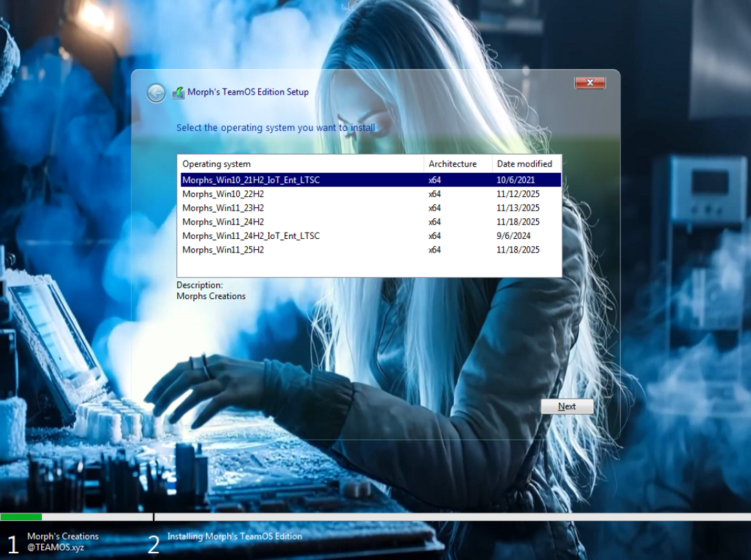Click the Morphs Creations description text
The image size is (751, 560).
(x=211, y=296)
